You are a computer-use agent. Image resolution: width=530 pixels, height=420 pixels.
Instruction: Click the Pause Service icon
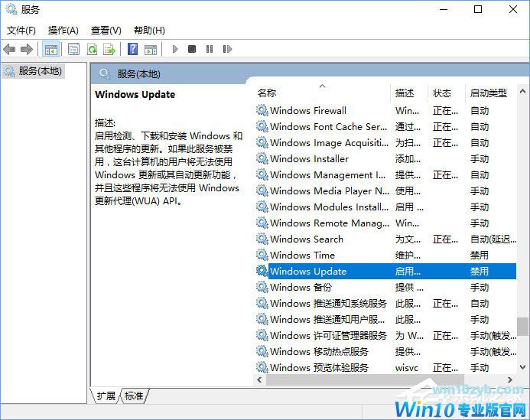(210, 50)
